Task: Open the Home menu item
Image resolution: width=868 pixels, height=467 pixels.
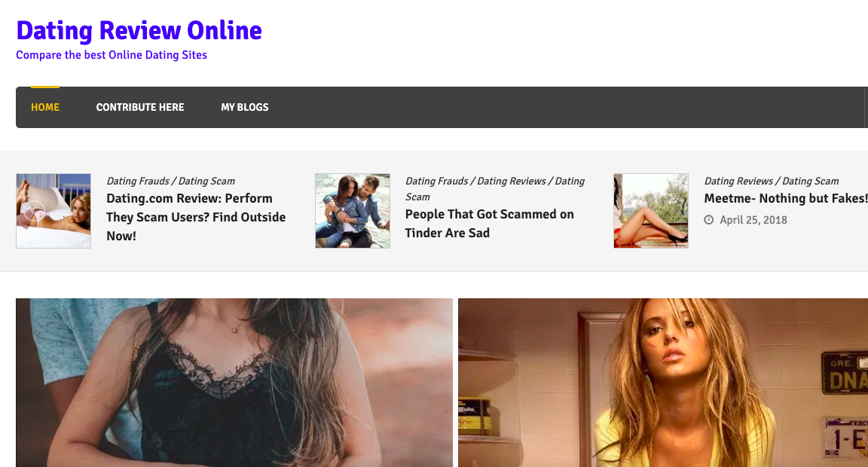Action: [x=45, y=108]
